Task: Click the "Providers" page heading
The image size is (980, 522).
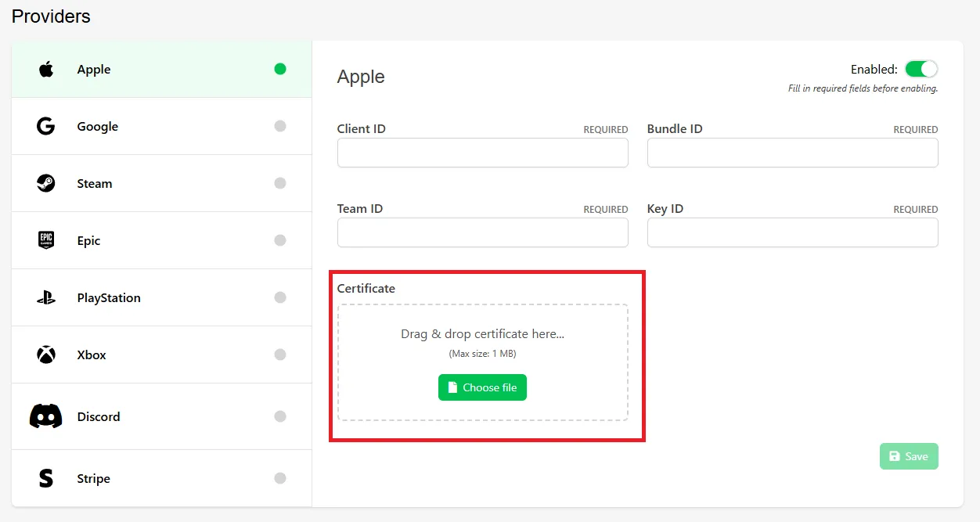Action: pyautogui.click(x=51, y=16)
